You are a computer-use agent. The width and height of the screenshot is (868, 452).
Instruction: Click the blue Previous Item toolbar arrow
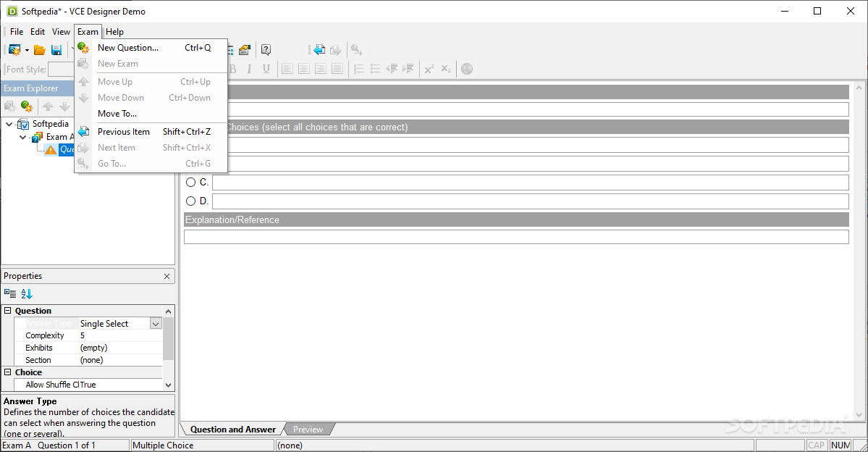tap(319, 50)
